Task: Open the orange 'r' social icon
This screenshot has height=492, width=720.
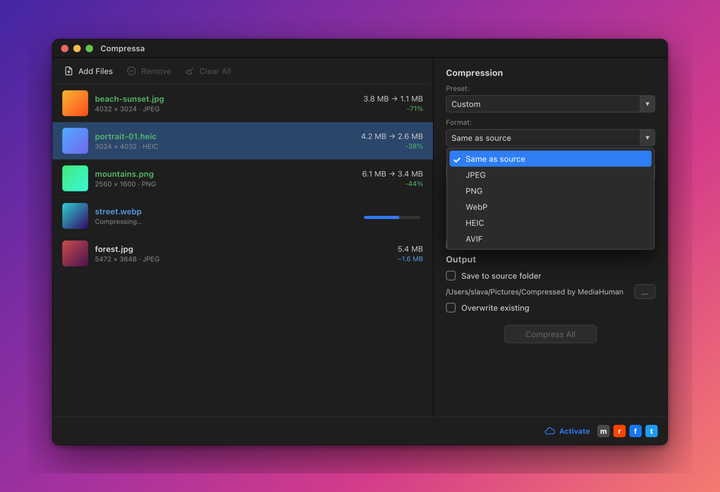Action: click(x=619, y=431)
